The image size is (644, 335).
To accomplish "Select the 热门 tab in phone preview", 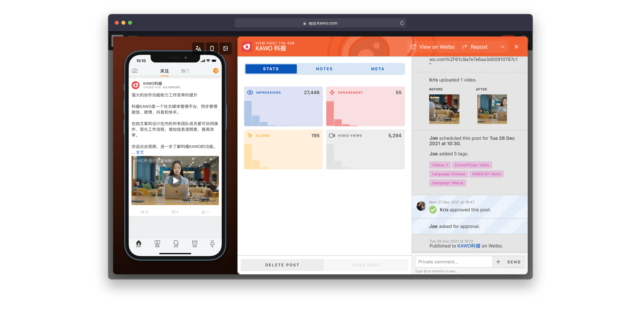I will click(x=185, y=71).
